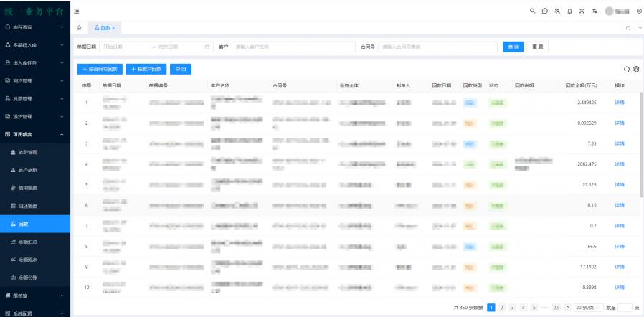This screenshot has height=317, width=644.
Task: Open 详情 link for row 1
Action: tap(620, 103)
